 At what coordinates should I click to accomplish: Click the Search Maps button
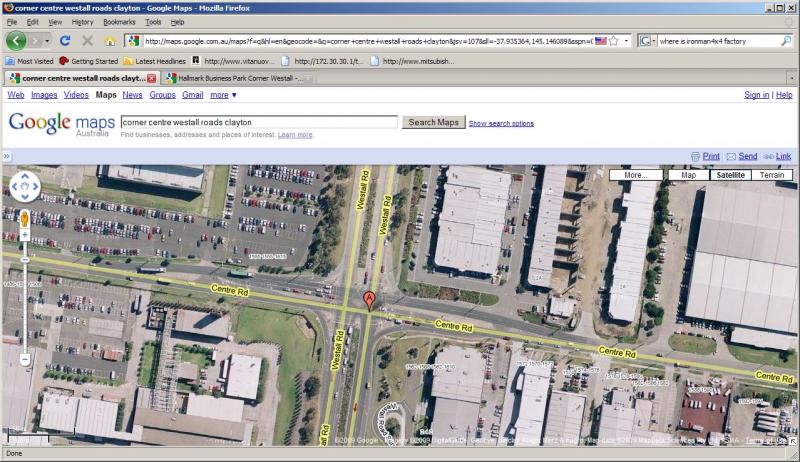(434, 122)
